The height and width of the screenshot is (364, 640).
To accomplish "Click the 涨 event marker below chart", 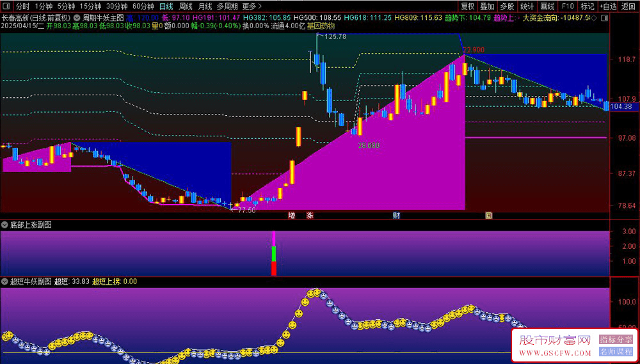I will 310,216.
